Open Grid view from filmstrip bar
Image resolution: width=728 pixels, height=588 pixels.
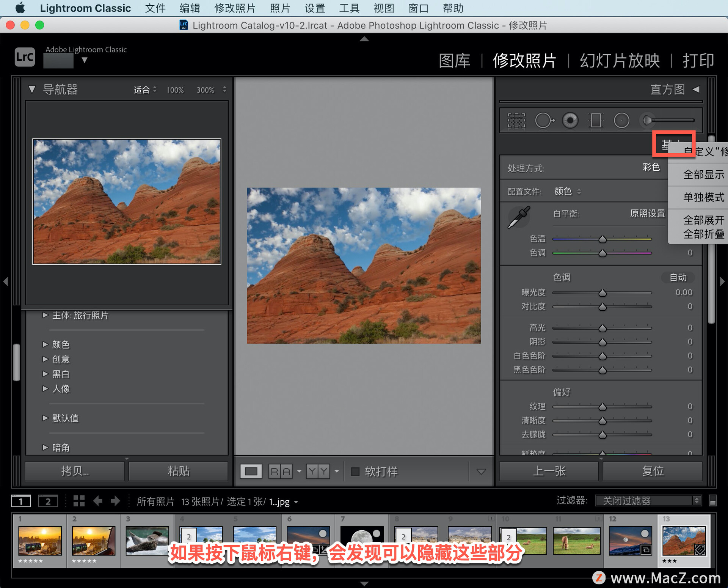coord(79,501)
